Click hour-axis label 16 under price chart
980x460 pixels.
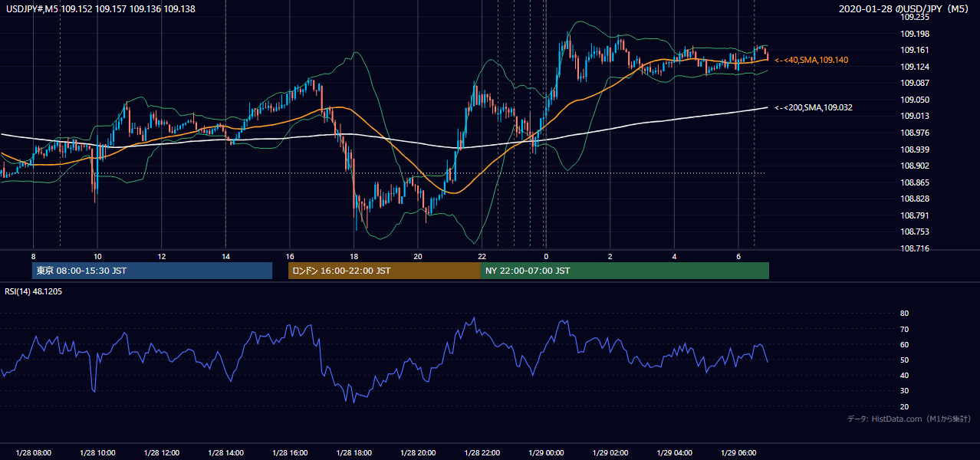(x=289, y=256)
